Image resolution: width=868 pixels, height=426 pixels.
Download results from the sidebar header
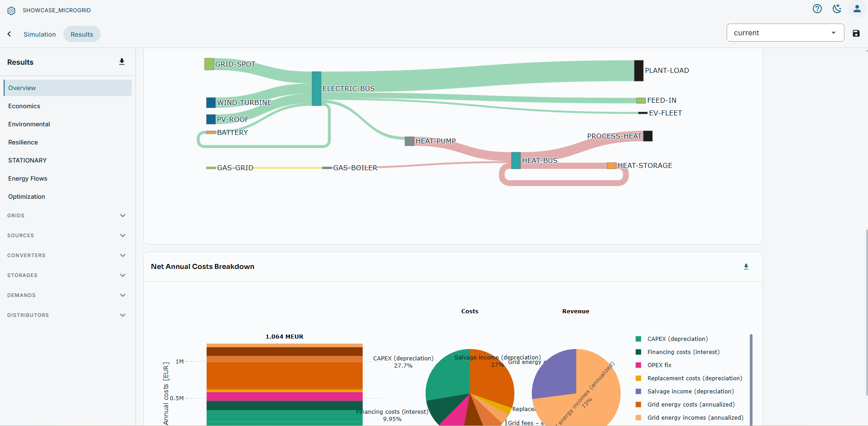click(122, 62)
